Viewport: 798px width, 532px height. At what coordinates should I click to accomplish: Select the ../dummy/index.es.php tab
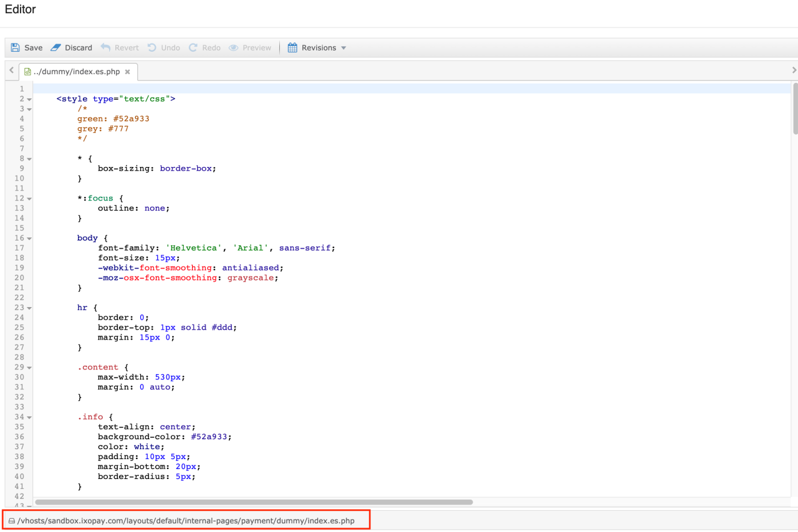[x=76, y=72]
